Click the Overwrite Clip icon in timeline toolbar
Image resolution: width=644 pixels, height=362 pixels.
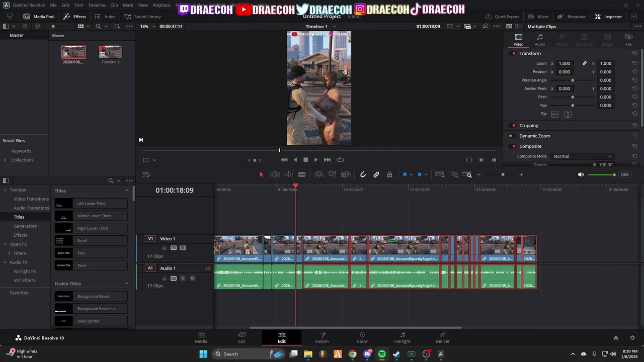click(x=332, y=174)
